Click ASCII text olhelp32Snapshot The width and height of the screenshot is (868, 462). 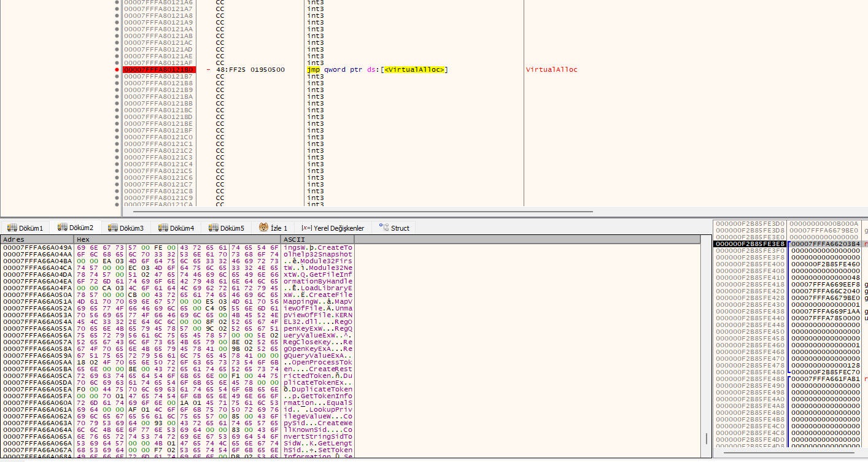click(x=318, y=254)
